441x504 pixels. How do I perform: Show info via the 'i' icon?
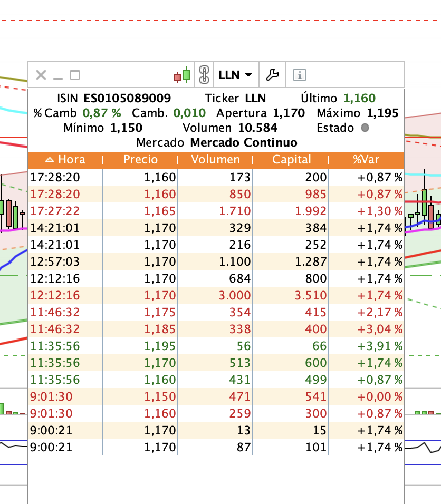point(299,75)
